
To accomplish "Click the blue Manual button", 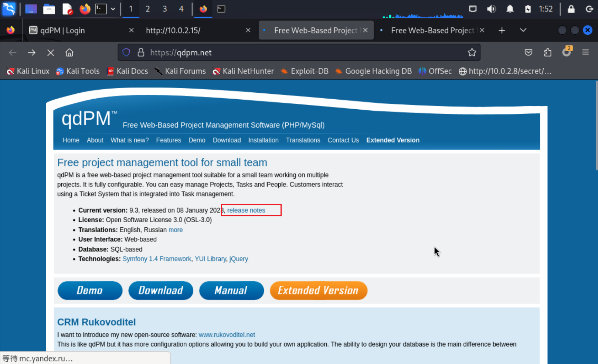I will (231, 291).
